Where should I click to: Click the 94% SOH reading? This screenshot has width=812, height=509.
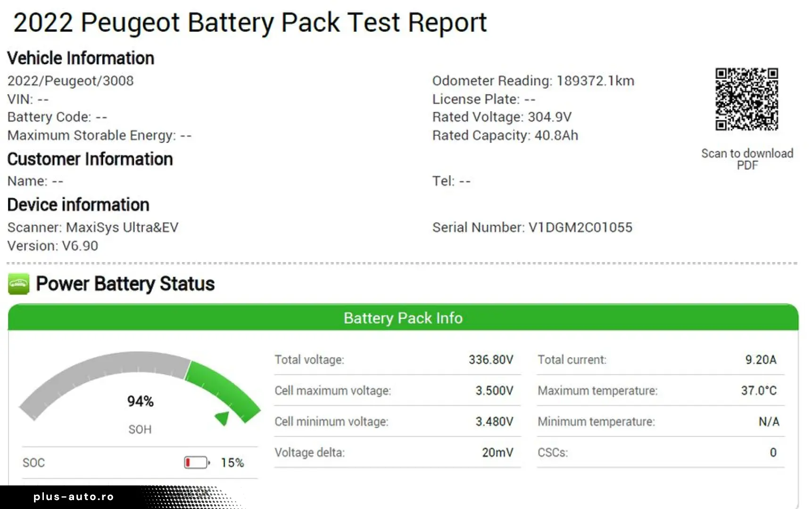(x=141, y=402)
